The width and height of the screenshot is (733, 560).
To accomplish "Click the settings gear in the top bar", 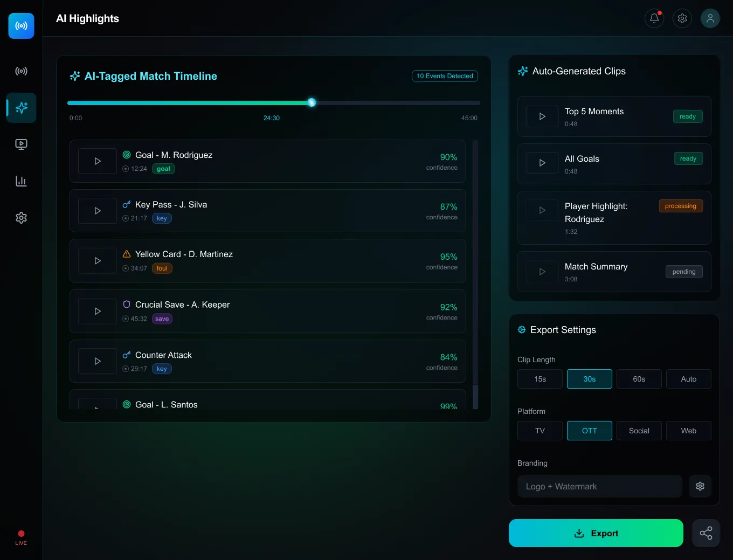I will pos(682,18).
